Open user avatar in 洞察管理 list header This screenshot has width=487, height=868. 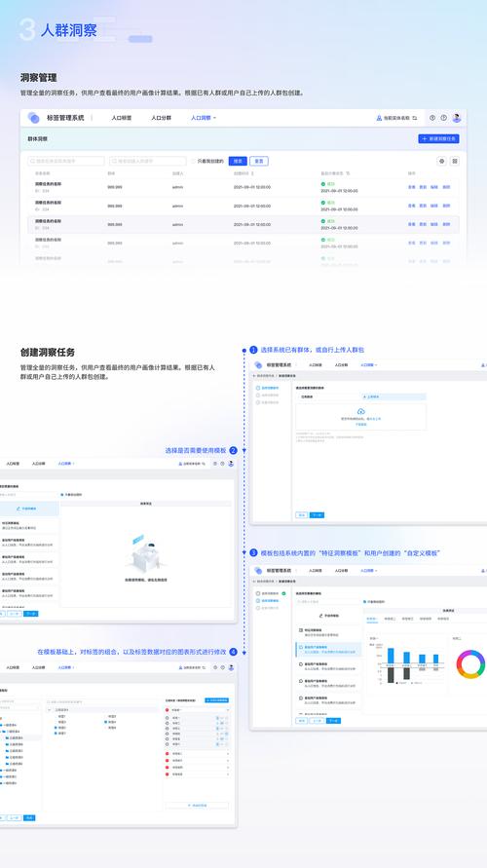pos(457,117)
